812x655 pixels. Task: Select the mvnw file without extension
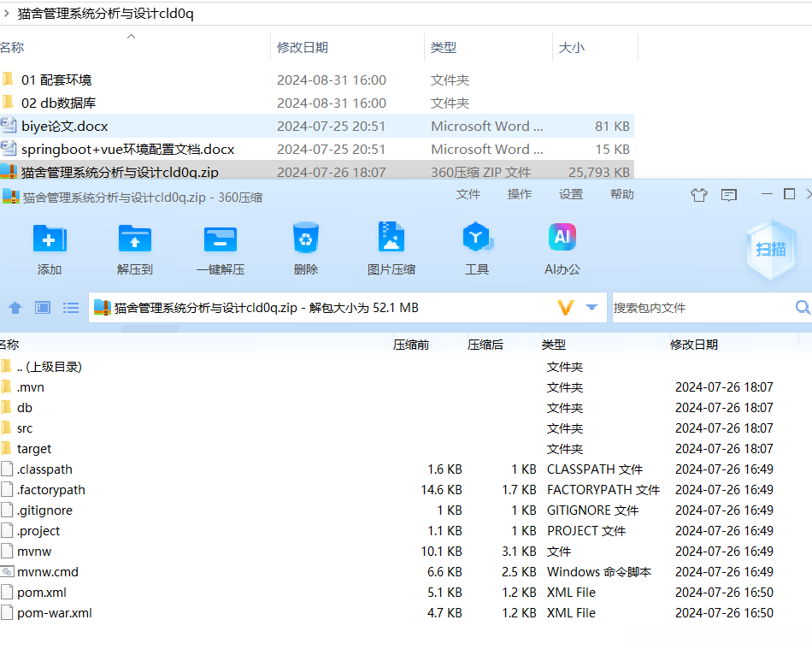point(406,552)
